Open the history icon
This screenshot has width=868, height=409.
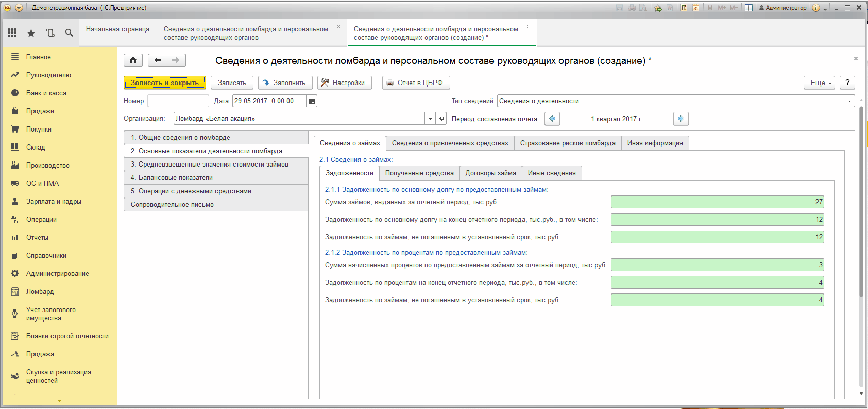50,33
